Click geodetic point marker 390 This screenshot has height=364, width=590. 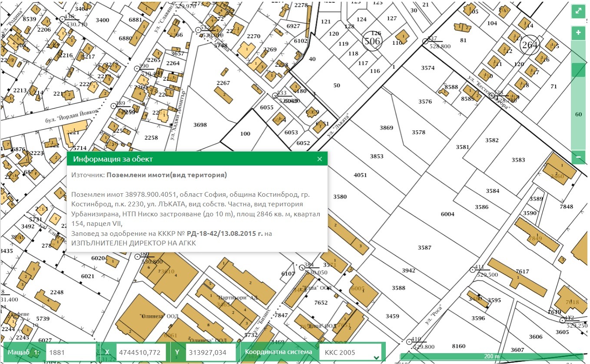137,69
